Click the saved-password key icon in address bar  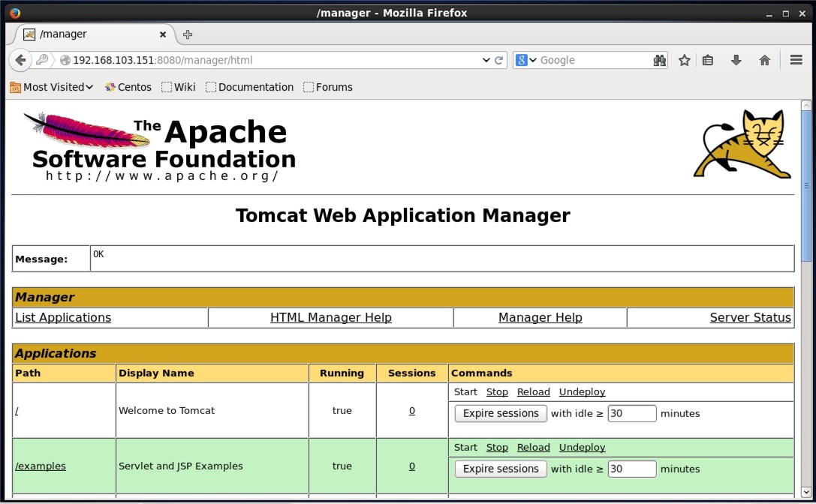click(43, 60)
